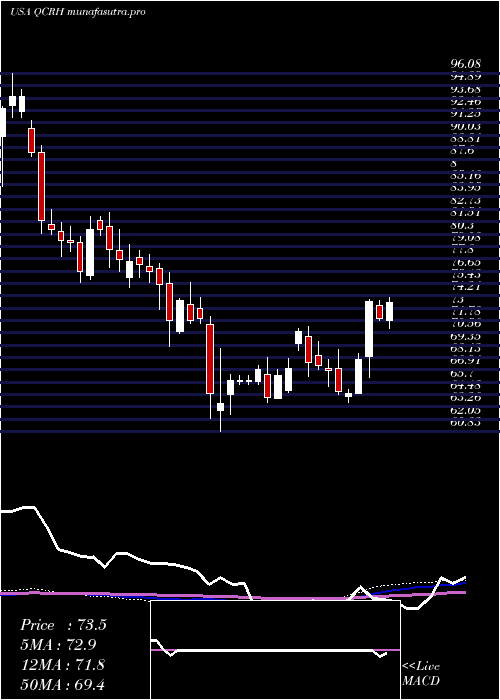The height and width of the screenshot is (700, 500).
Task: Click the 74.21 price axis label
Action: click(x=466, y=288)
